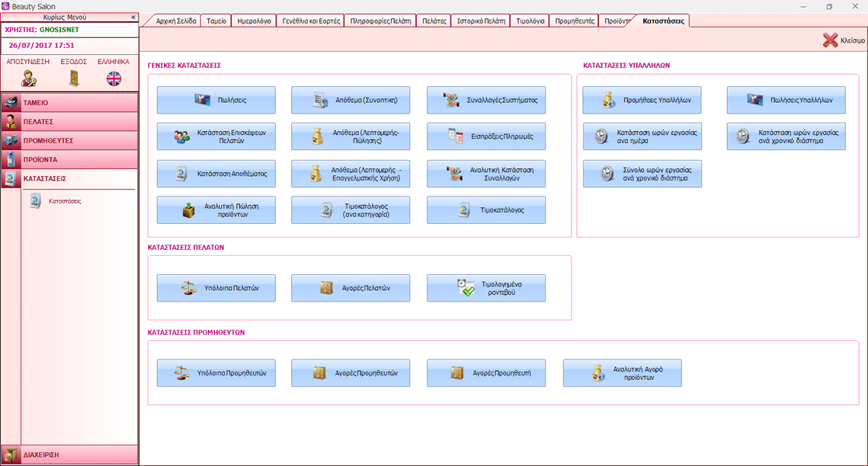
Task: Expand the ΤΑΜΕΙΟ sidebar section
Action: [70, 102]
